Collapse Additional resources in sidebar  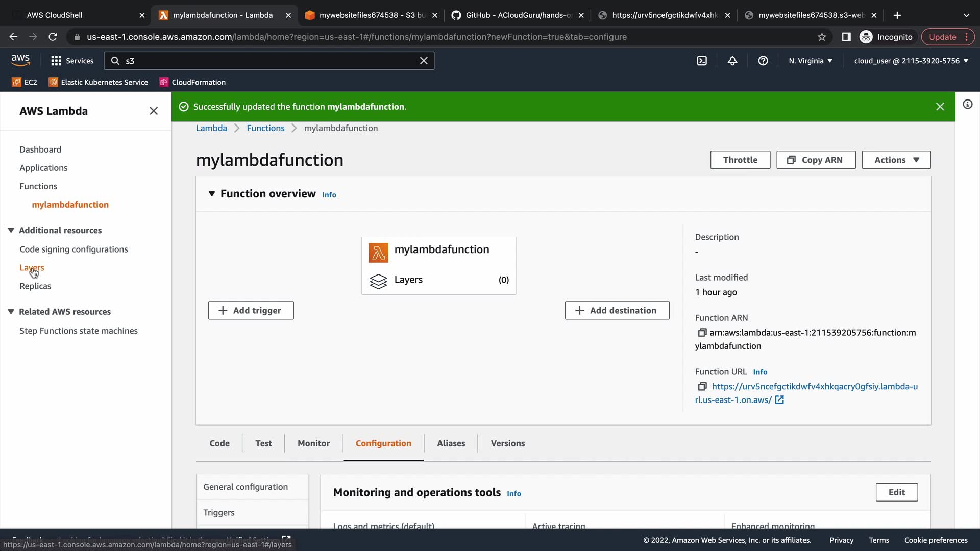tap(11, 231)
